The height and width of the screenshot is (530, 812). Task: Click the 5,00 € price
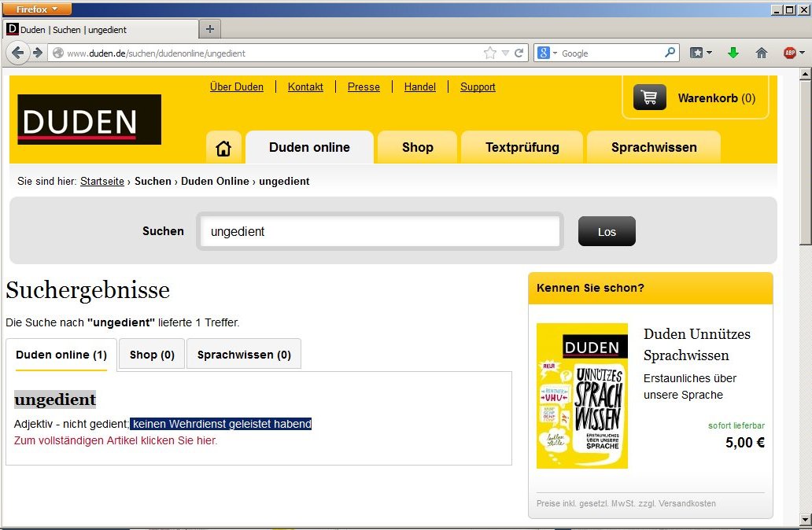pyautogui.click(x=744, y=443)
